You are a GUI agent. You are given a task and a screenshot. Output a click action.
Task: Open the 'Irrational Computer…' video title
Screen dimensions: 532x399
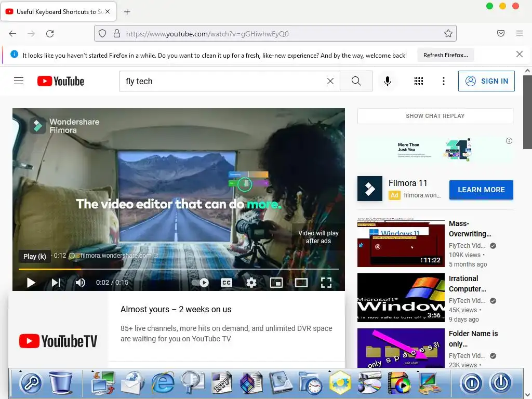pos(467,284)
